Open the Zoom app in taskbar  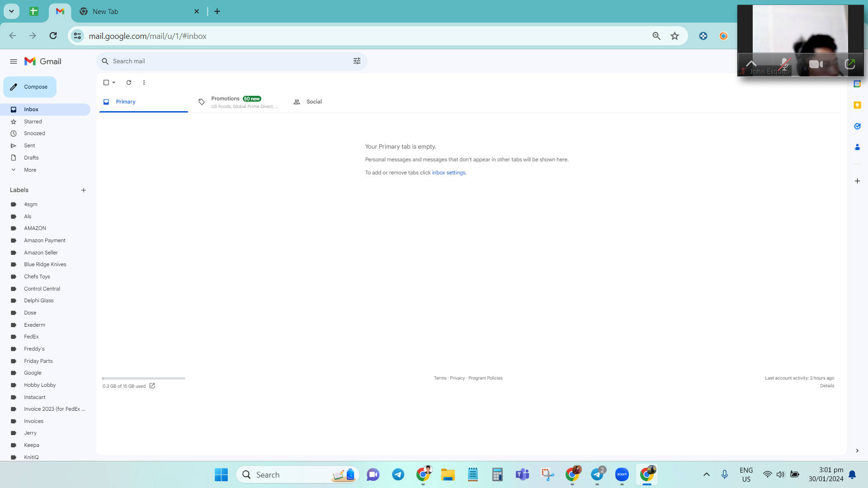tap(622, 474)
